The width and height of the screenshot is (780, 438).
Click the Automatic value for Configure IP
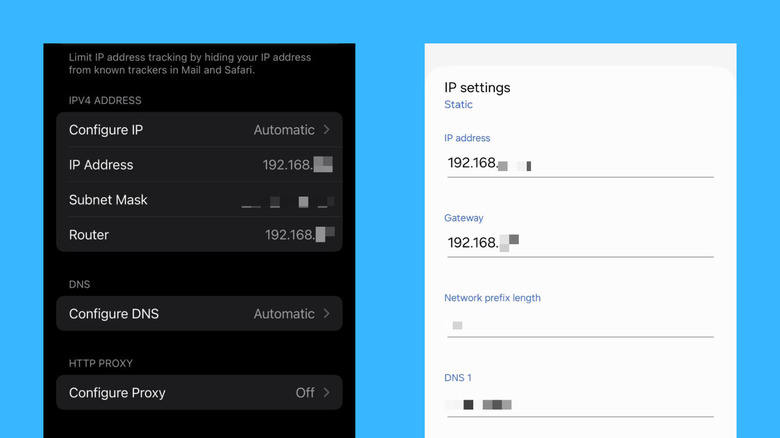coord(284,130)
